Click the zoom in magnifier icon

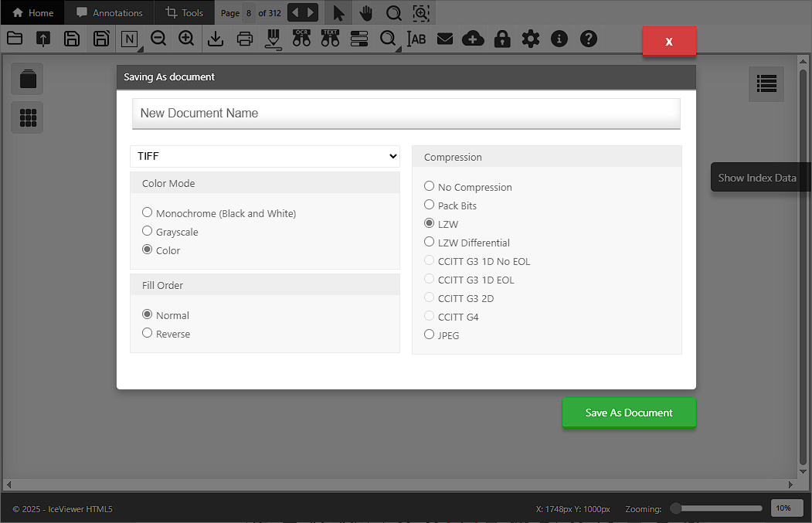186,39
